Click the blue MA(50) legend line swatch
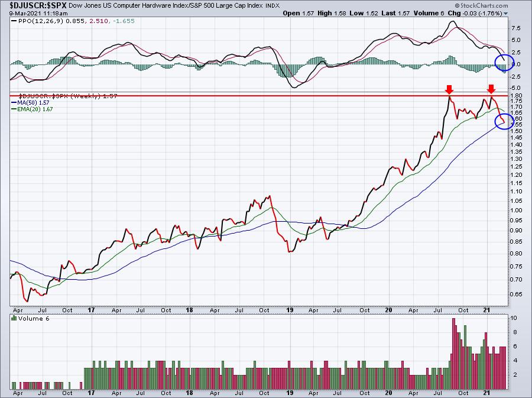 [14, 102]
